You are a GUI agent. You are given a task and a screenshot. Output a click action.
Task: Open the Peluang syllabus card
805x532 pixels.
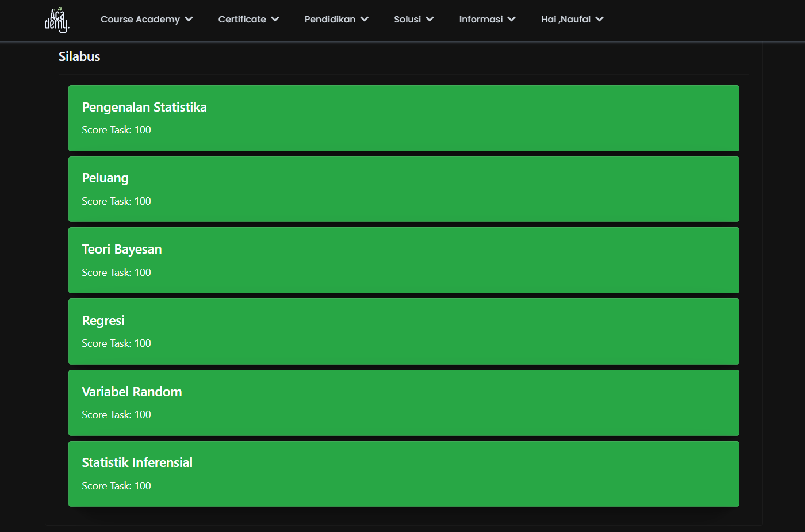(x=404, y=189)
